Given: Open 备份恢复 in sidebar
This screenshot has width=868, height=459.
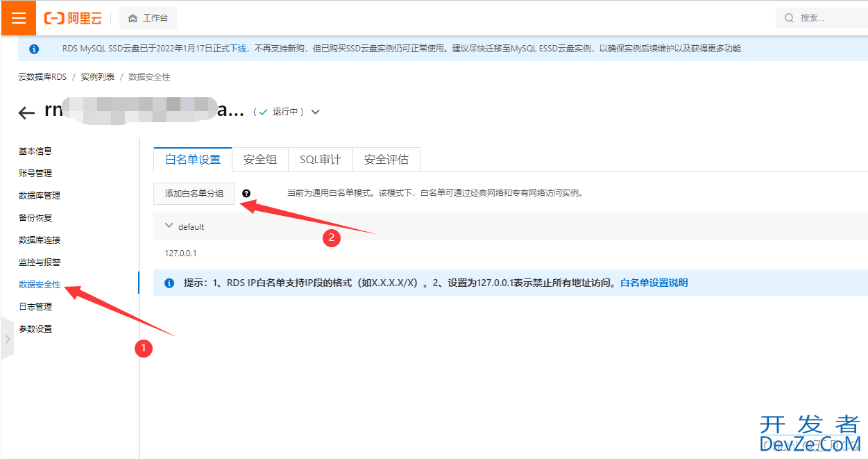Looking at the screenshot, I should [x=35, y=218].
